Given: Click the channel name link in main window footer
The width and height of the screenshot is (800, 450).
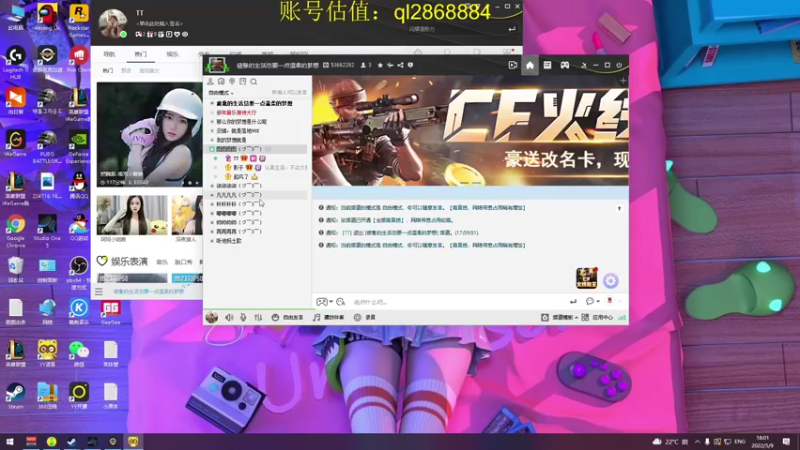Looking at the screenshot, I should 148,291.
